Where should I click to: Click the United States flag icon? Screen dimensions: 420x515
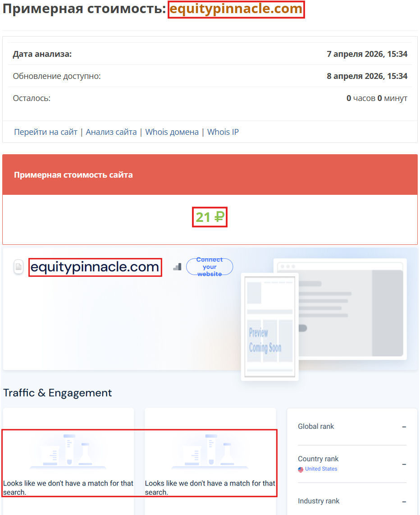pyautogui.click(x=300, y=469)
